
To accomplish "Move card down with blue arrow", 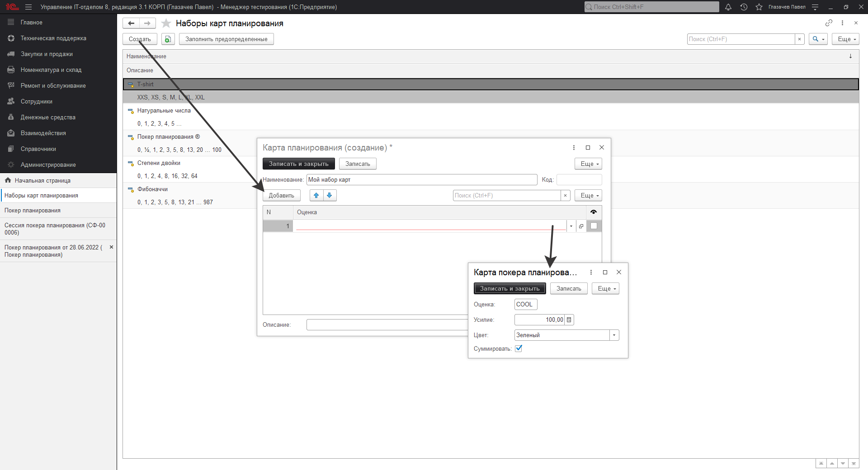I will (x=330, y=195).
